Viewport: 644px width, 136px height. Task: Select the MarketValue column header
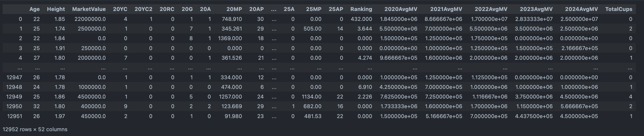89,9
